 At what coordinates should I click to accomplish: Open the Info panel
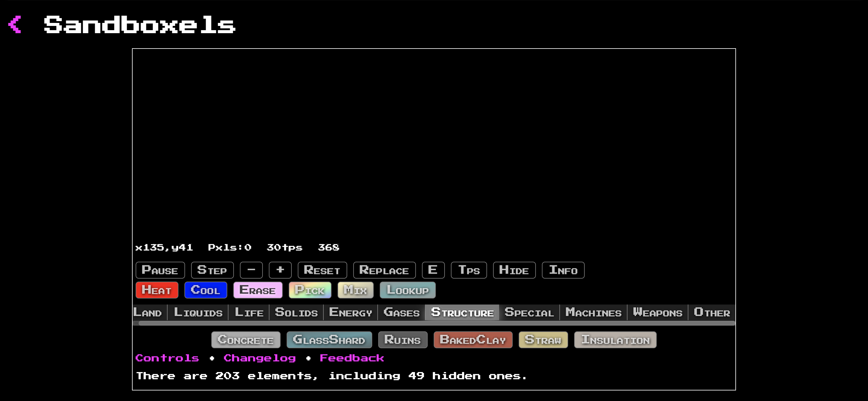[563, 270]
